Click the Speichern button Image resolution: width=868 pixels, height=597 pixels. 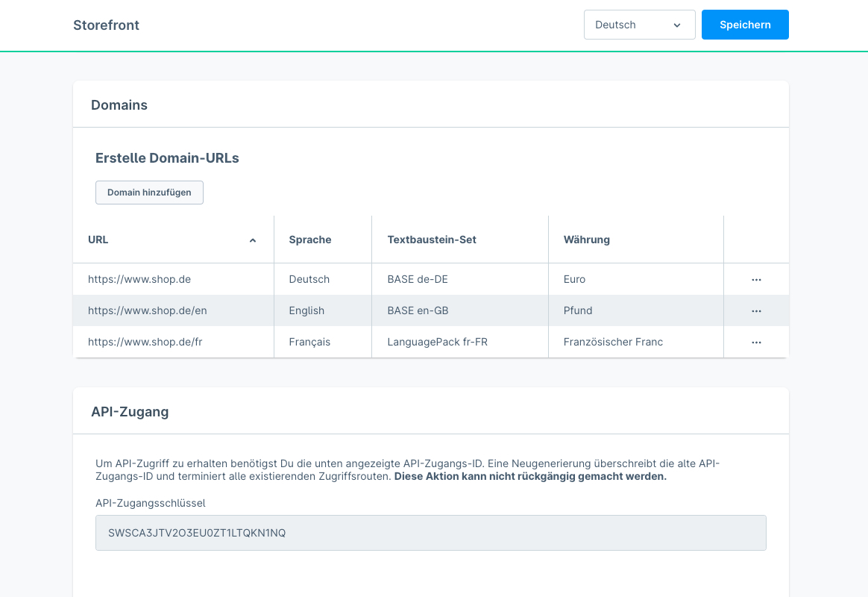744,25
